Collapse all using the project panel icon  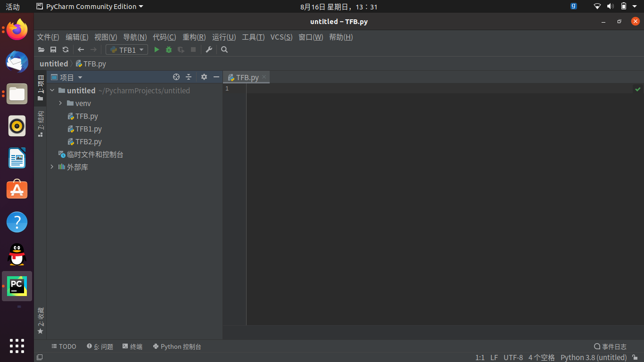click(189, 77)
